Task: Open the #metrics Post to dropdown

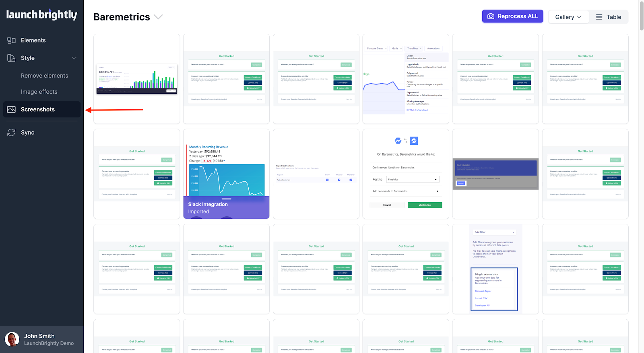Action: (x=413, y=179)
